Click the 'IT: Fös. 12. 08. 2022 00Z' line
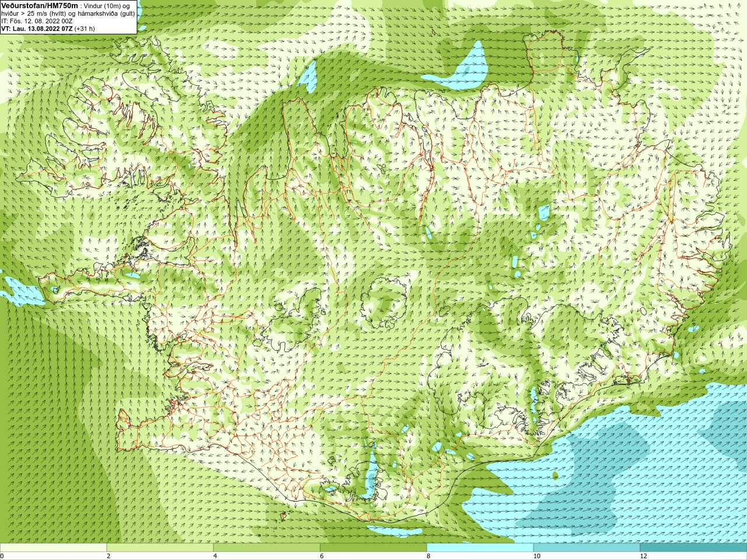The width and height of the screenshot is (747, 560). [x=37, y=21]
